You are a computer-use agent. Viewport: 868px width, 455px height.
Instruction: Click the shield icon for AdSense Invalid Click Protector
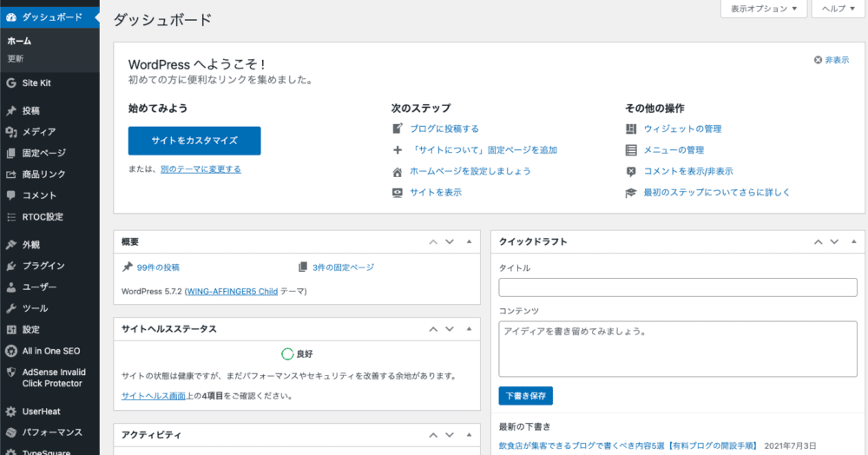tap(11, 373)
